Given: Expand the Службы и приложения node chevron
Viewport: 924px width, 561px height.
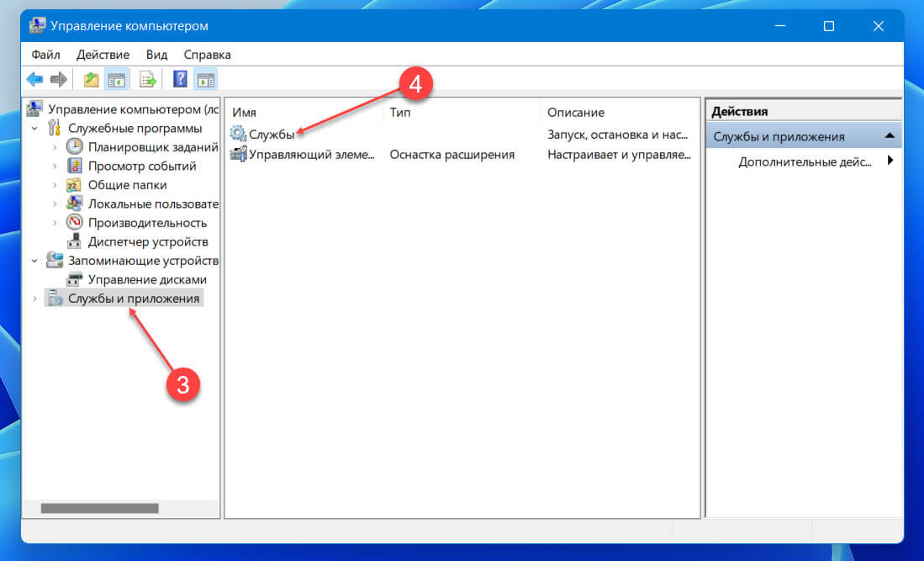Looking at the screenshot, I should (x=34, y=299).
